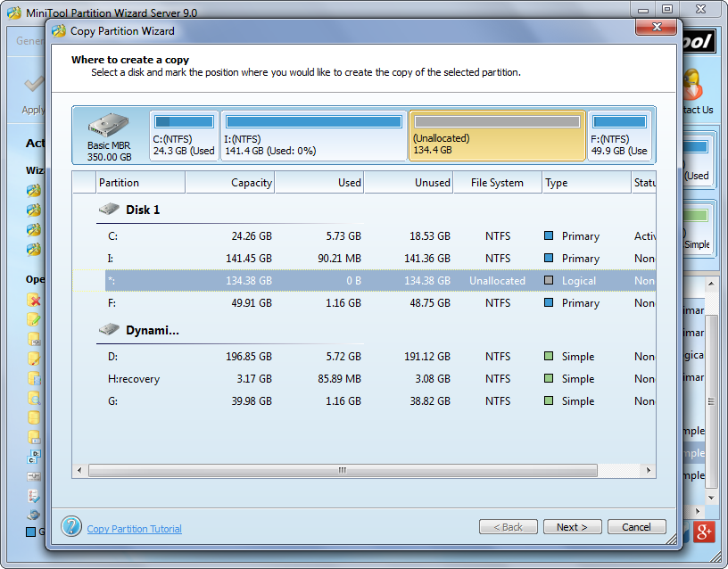Viewport: 728px width, 569px height.
Task: Click the second wizard icon in sidebar
Action: pyautogui.click(x=34, y=210)
